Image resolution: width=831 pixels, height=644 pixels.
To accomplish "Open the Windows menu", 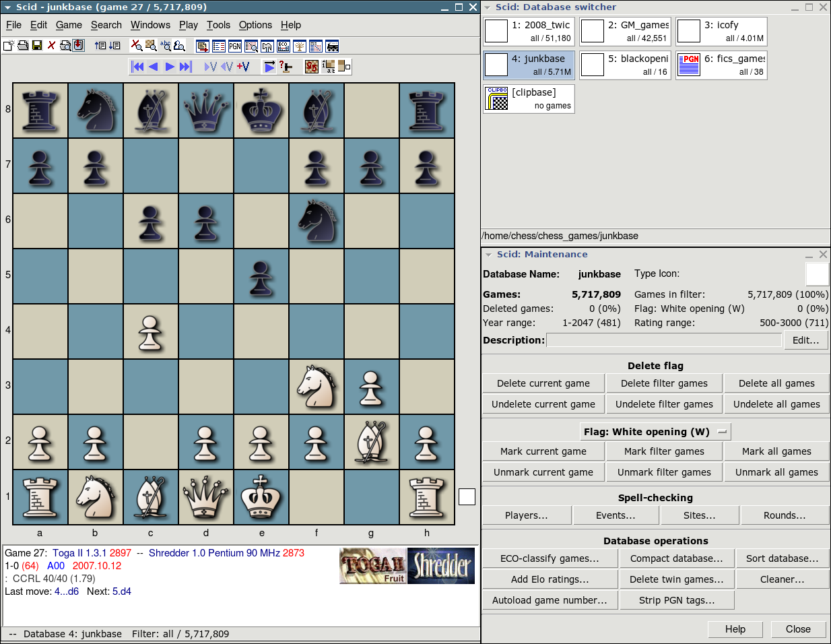I will pos(150,25).
